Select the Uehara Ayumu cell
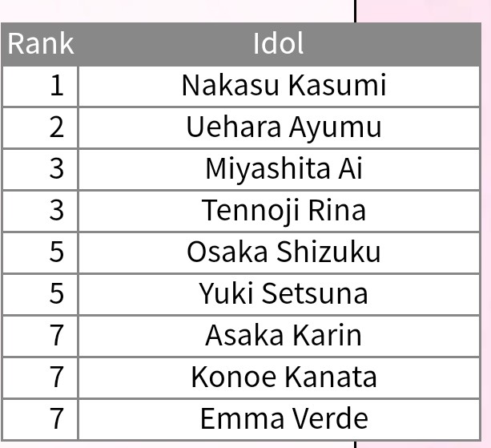The width and height of the screenshot is (491, 448). [x=284, y=127]
